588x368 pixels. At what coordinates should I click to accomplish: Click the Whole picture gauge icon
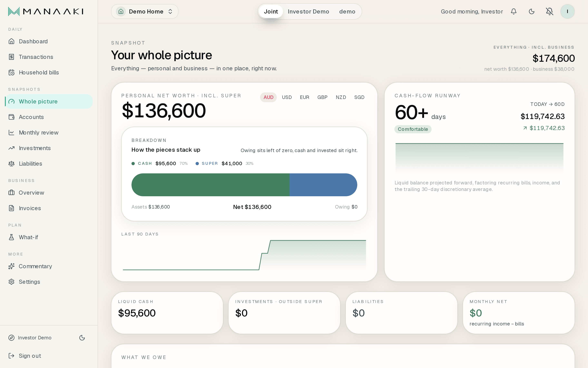point(11,101)
